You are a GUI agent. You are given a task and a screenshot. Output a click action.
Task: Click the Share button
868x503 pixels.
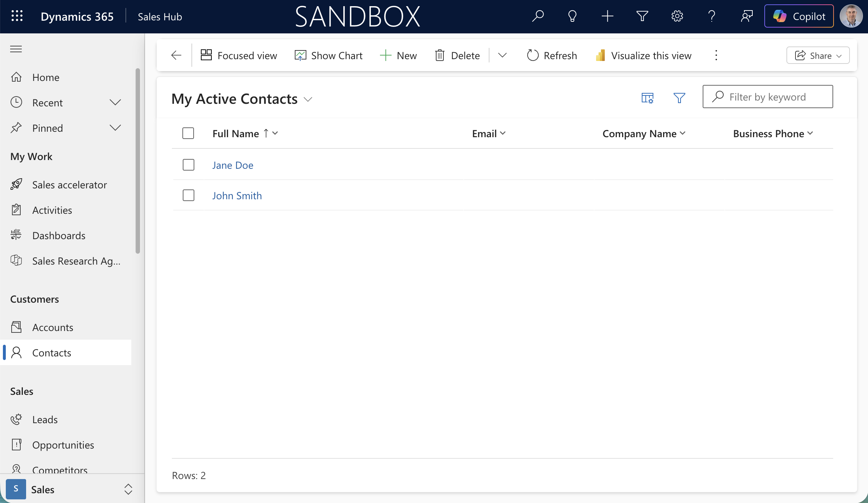pyautogui.click(x=818, y=55)
